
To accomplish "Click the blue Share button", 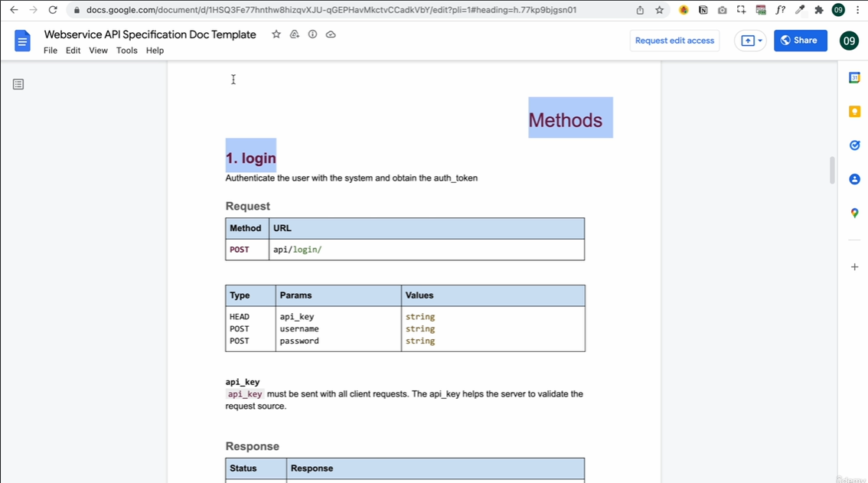I will click(x=801, y=41).
